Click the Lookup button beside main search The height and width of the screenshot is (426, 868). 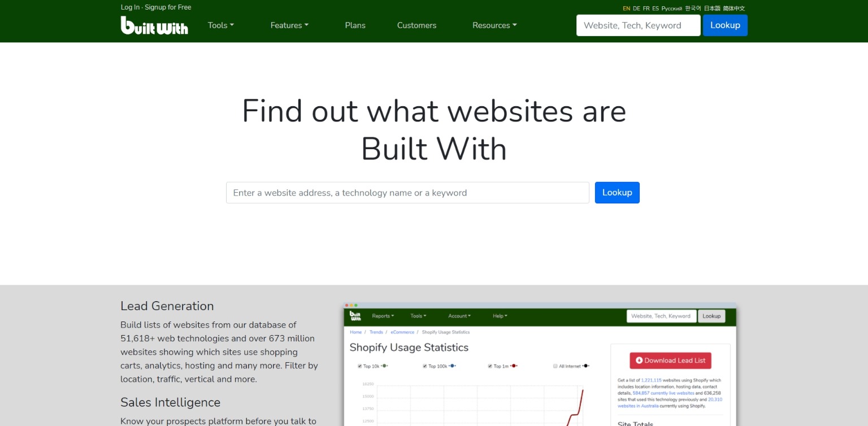617,193
